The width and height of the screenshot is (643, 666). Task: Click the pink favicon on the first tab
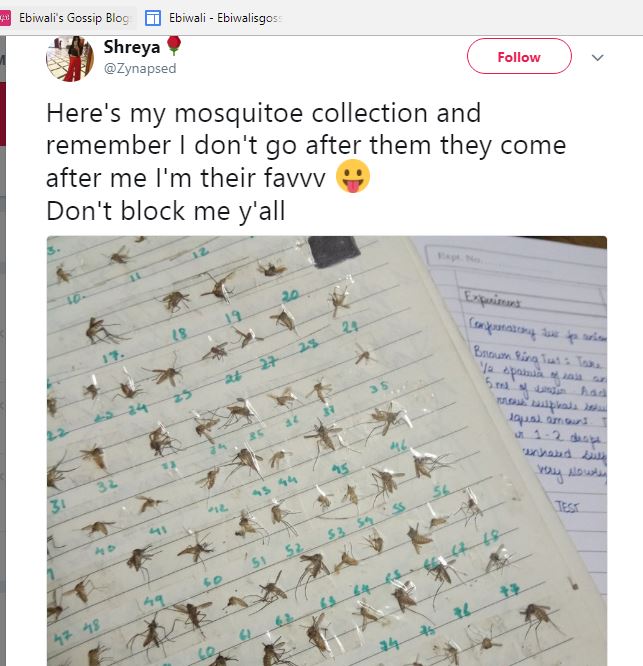tap(6, 17)
